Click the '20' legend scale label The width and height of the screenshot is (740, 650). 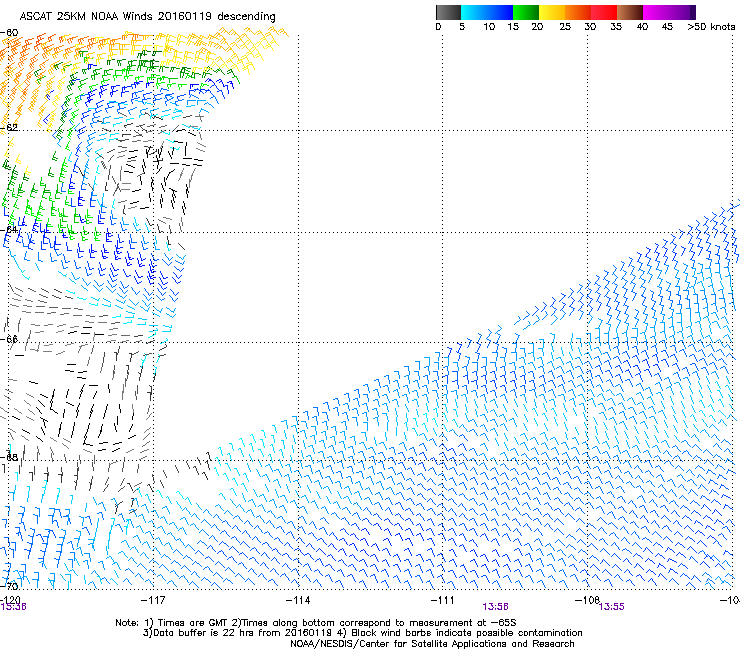pyautogui.click(x=537, y=27)
